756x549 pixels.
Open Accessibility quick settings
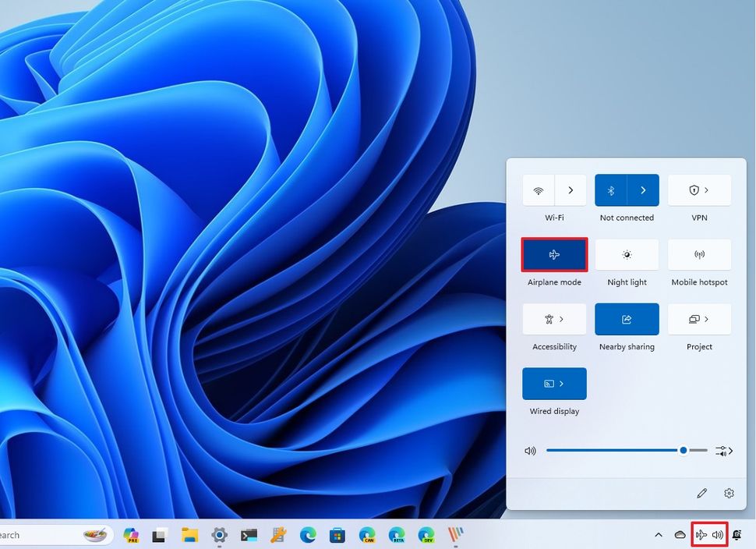(554, 319)
